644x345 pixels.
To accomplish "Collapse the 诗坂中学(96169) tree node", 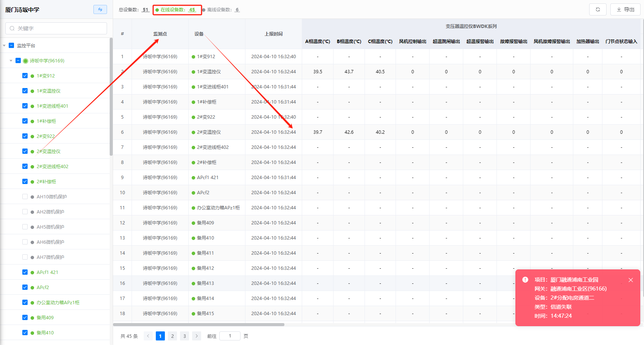I will pyautogui.click(x=11, y=60).
